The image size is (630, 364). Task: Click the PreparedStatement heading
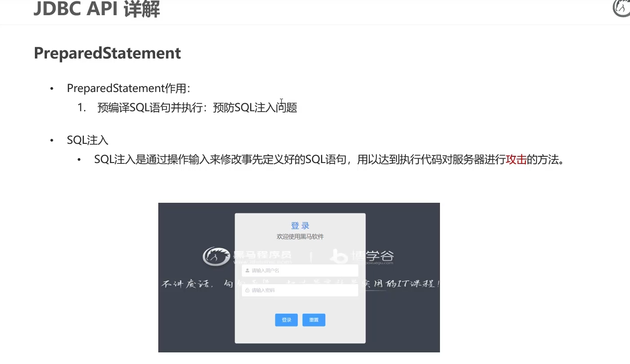(x=107, y=53)
